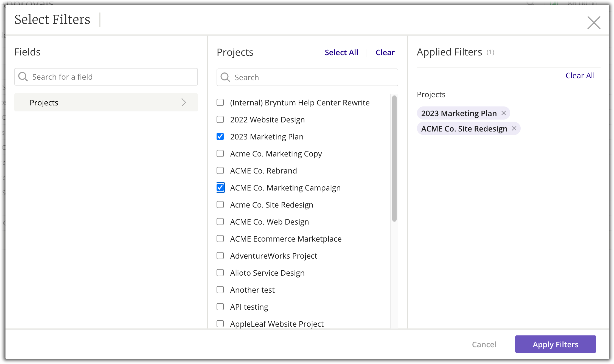This screenshot has height=364, width=614.
Task: Expand the Projects field row chevron
Action: point(184,102)
